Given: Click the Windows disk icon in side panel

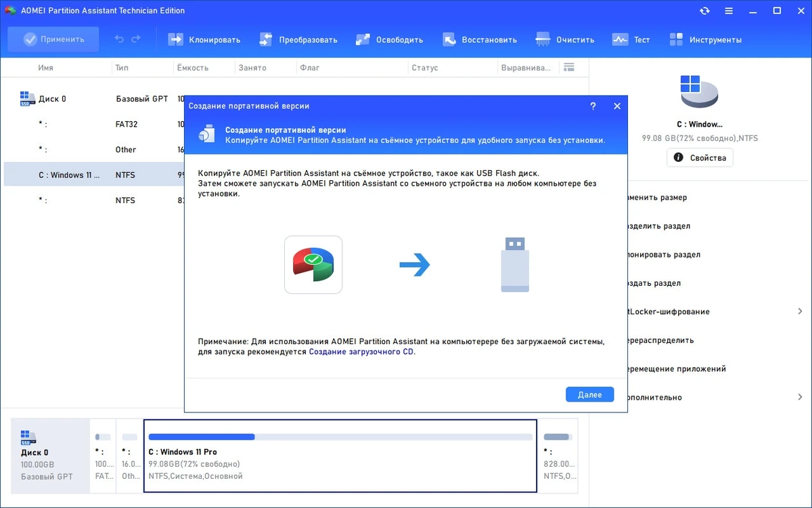Looking at the screenshot, I should tap(700, 91).
